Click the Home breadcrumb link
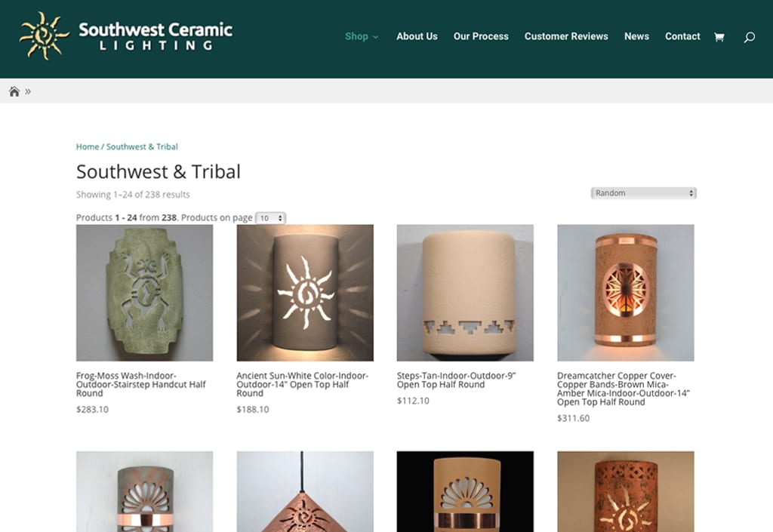The width and height of the screenshot is (773, 532). (88, 147)
